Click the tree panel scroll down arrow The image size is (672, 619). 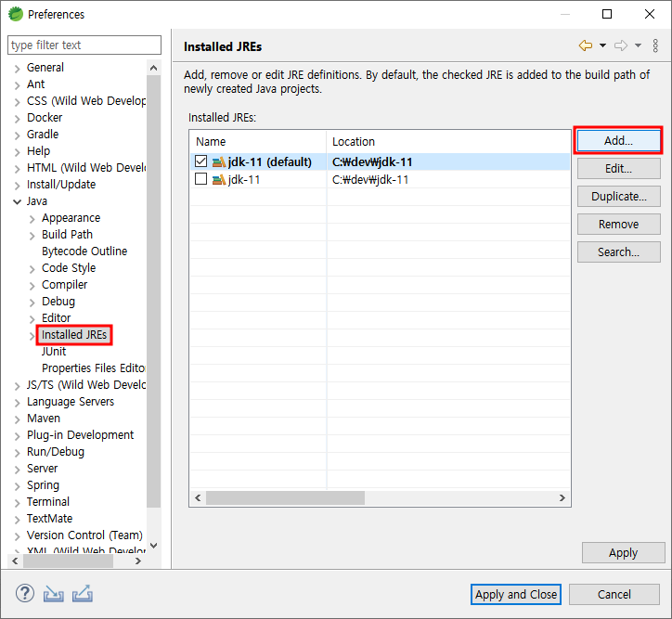point(154,546)
